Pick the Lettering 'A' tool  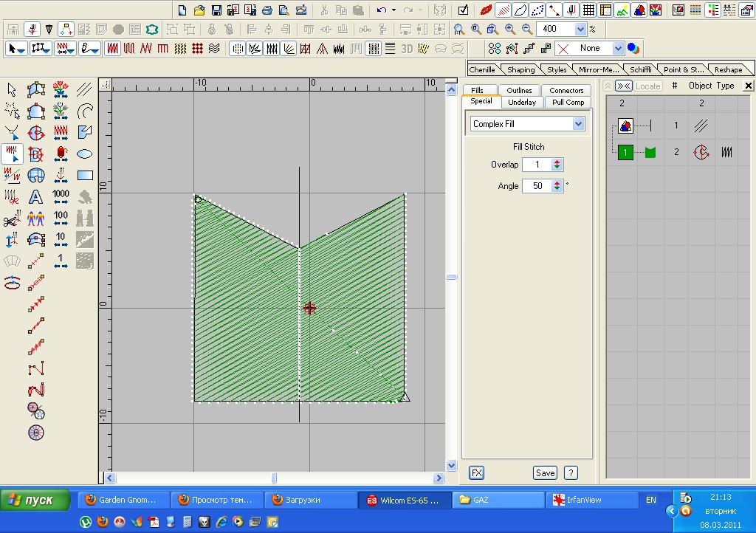click(35, 197)
